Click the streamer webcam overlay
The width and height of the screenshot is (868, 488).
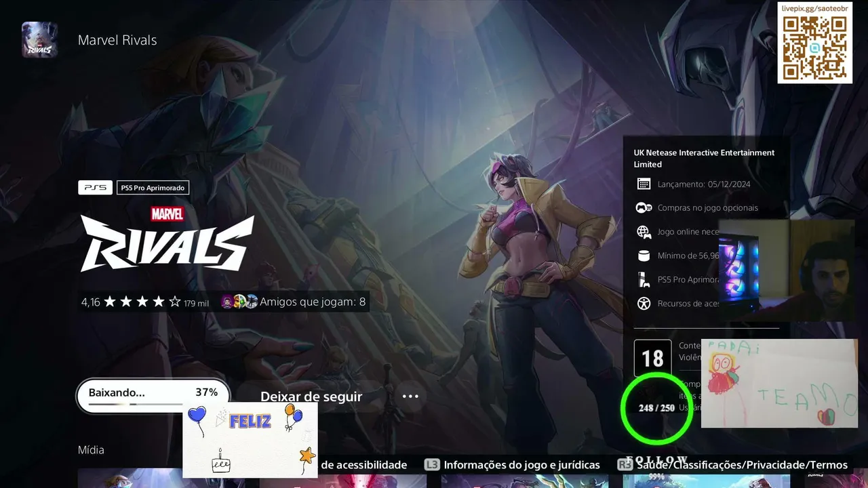click(787, 270)
